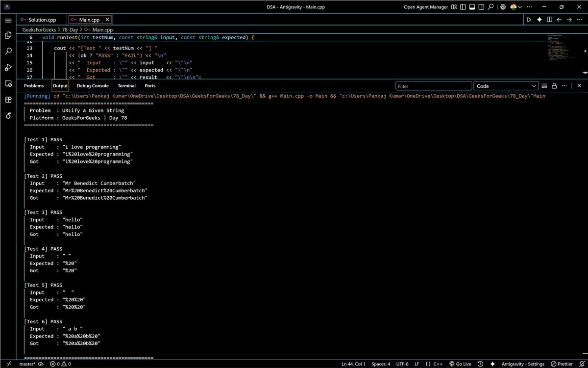Switch to Terminal panel tab
Screen dimensions: 588x368
[126, 86]
